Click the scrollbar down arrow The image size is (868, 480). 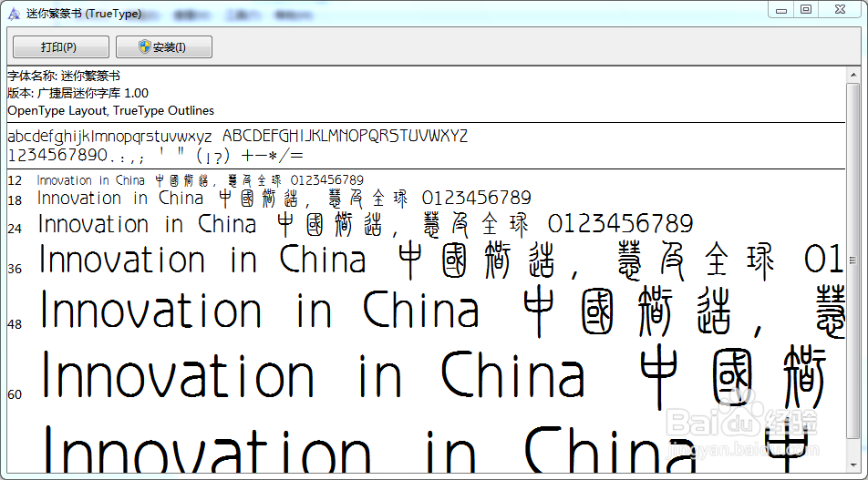[853, 465]
